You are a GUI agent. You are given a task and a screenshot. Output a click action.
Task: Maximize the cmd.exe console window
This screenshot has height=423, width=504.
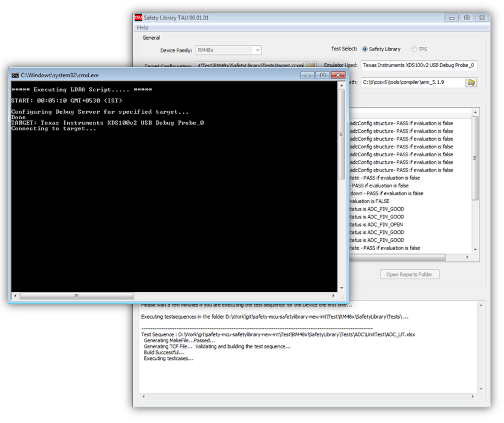323,75
